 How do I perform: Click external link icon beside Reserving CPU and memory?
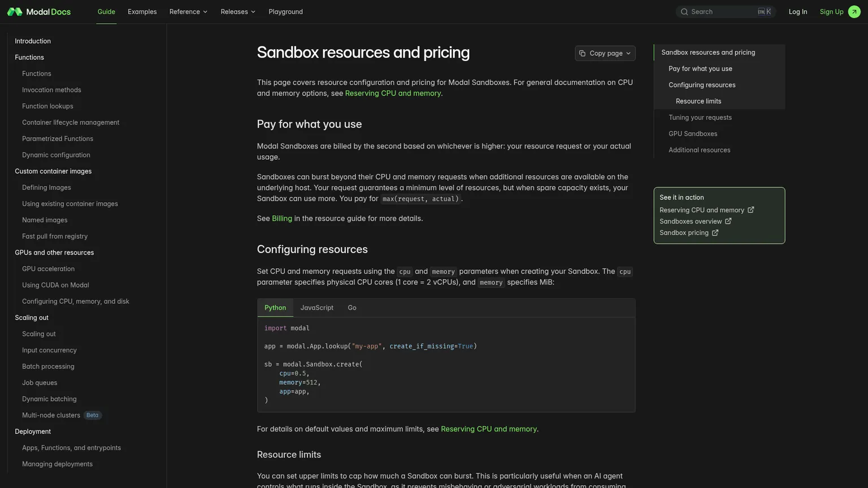pos(751,210)
